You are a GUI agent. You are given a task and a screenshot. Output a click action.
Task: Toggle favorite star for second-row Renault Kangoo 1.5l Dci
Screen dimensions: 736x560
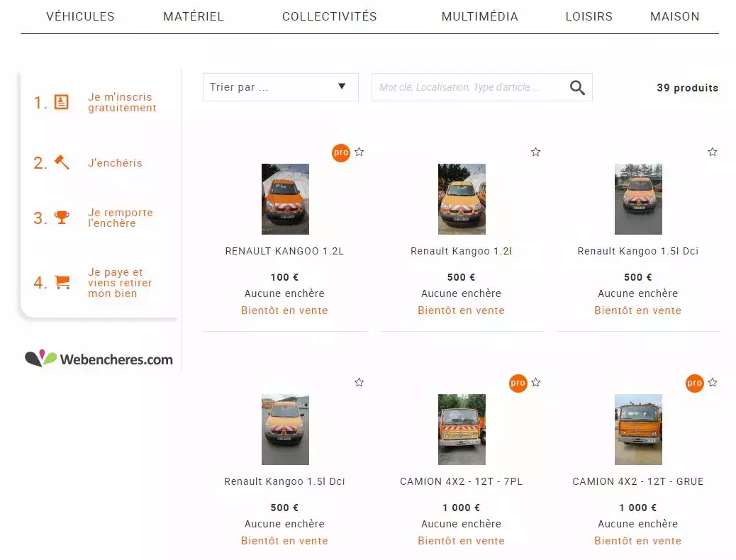point(359,383)
